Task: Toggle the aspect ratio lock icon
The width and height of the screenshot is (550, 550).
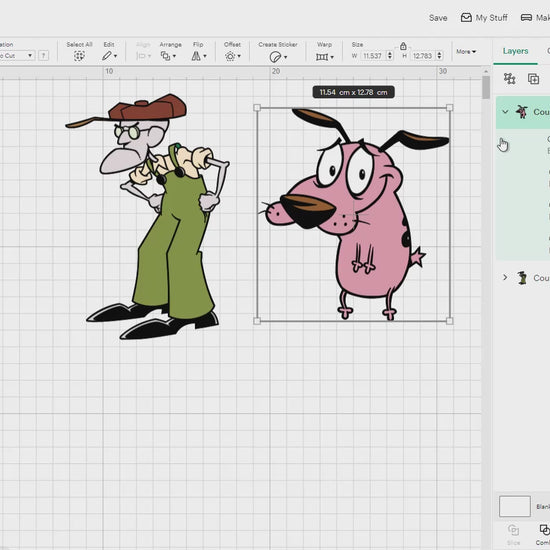Action: point(403,46)
